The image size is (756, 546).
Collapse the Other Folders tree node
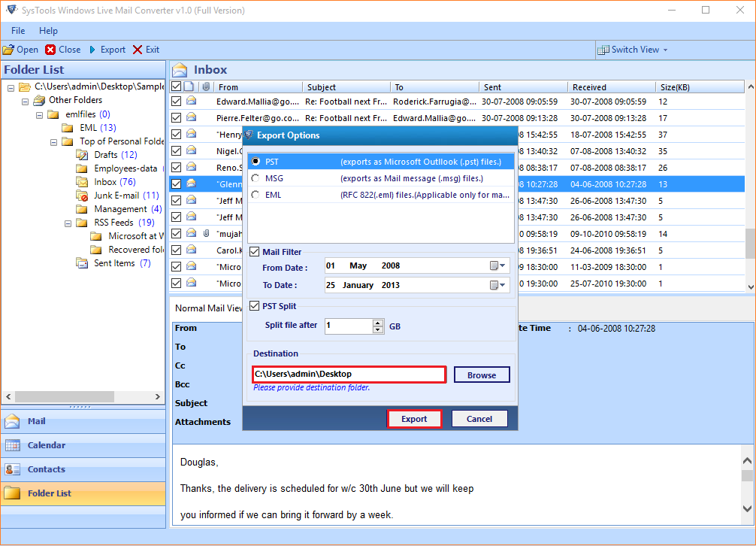click(25, 102)
